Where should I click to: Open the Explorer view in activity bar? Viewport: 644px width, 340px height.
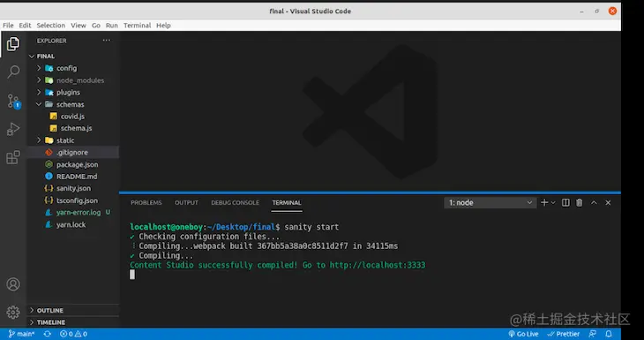13,44
